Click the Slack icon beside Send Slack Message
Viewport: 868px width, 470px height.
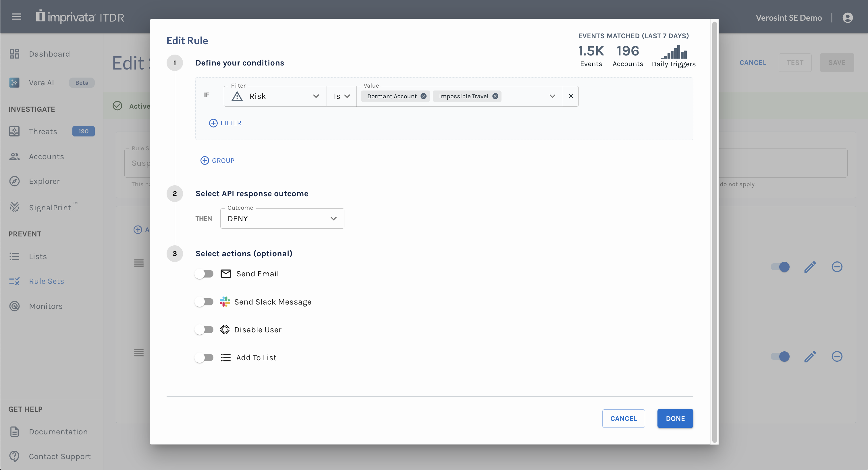point(225,302)
